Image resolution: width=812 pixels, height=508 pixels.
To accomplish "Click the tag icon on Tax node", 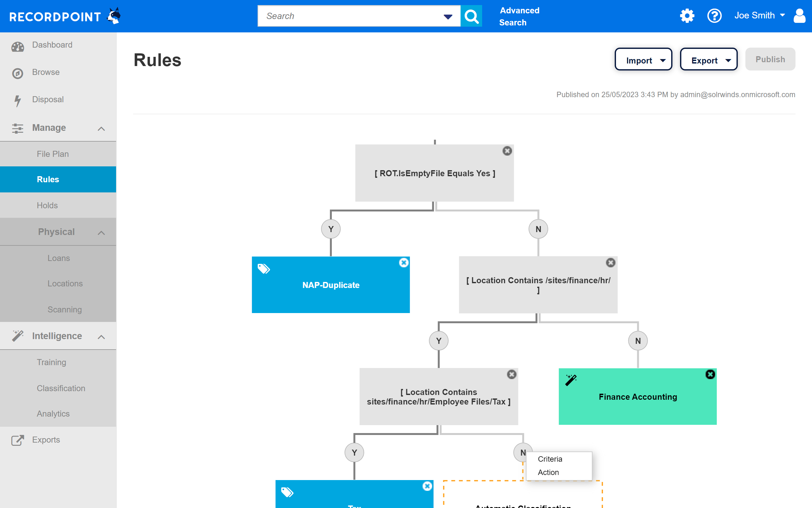I will click(287, 492).
